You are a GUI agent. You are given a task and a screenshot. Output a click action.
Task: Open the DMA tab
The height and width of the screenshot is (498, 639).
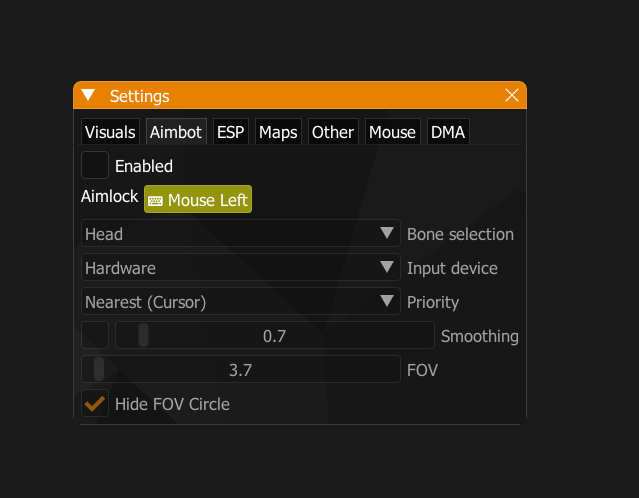448,132
